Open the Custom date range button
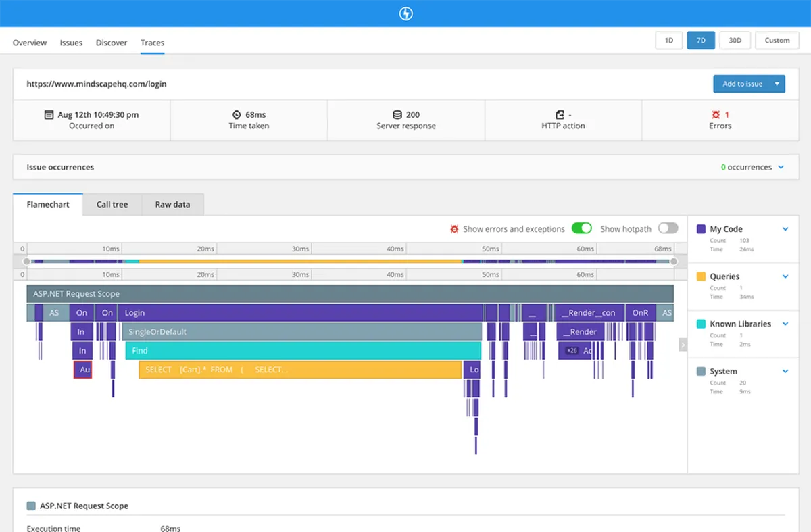This screenshot has width=811, height=532. point(777,41)
